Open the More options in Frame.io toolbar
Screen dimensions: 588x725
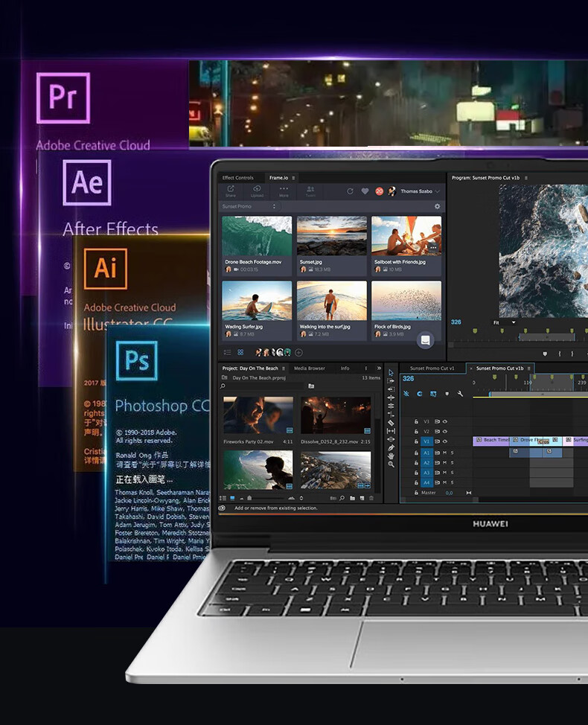[x=284, y=188]
